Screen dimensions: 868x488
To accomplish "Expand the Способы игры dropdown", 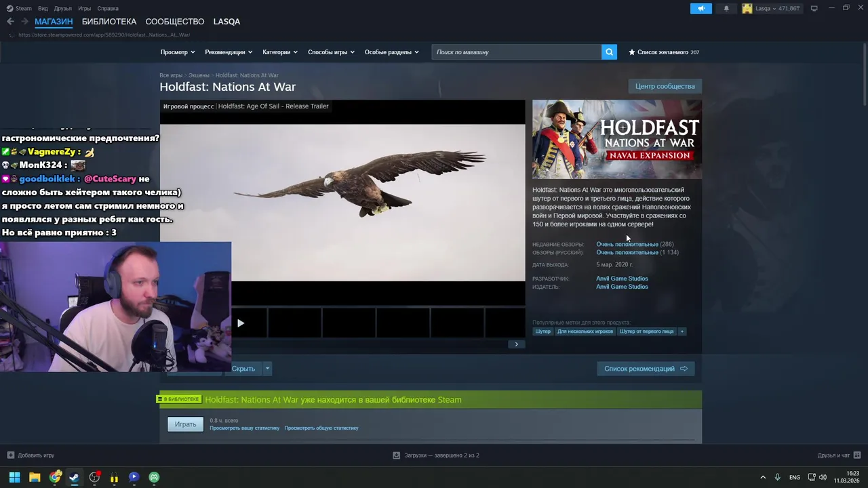I will tap(331, 52).
